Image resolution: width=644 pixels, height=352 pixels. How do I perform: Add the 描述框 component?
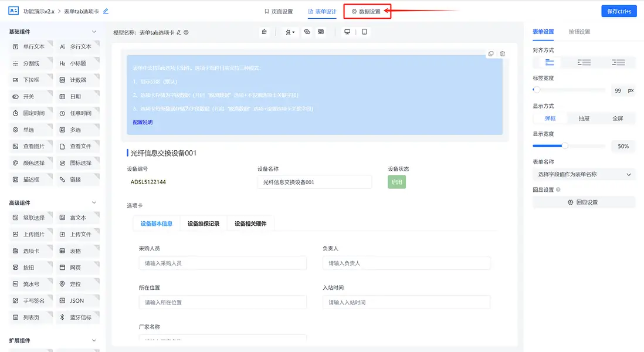pyautogui.click(x=31, y=180)
